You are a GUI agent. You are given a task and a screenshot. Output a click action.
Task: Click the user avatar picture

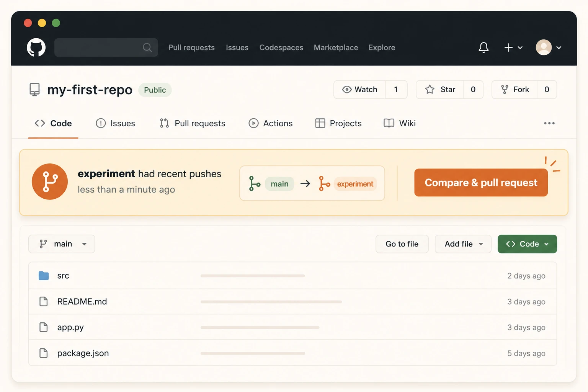pos(544,47)
